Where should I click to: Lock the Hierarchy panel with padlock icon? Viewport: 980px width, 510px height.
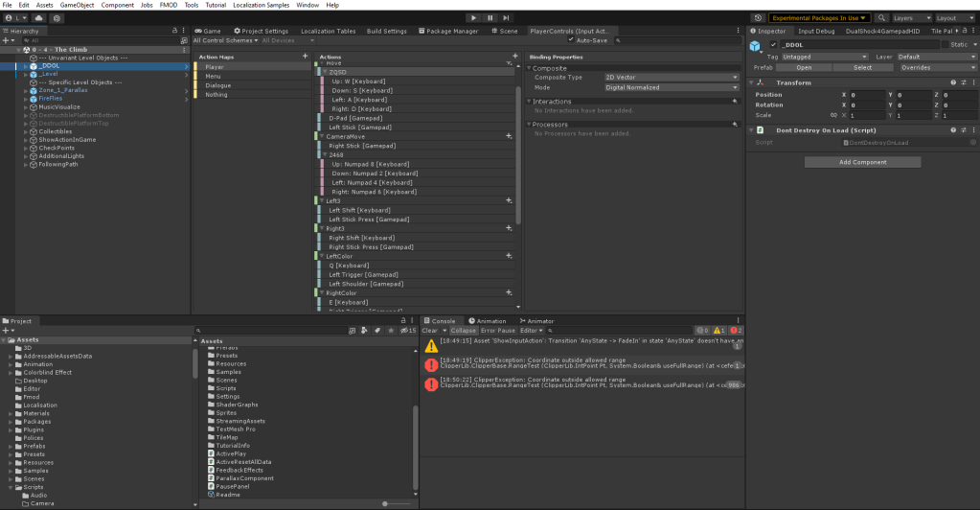pos(173,31)
